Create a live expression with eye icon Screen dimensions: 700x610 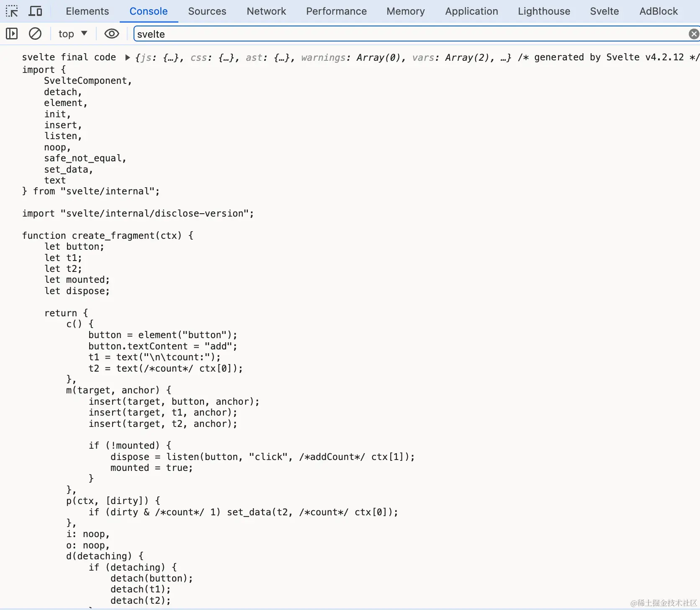pyautogui.click(x=112, y=34)
